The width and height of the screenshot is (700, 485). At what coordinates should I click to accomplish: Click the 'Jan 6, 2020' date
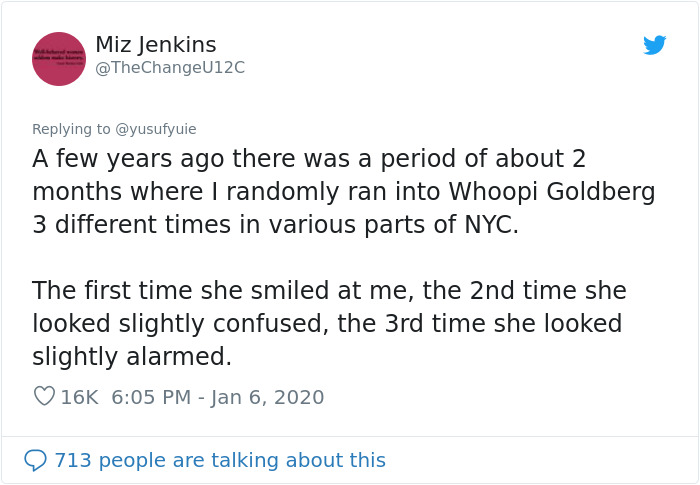click(x=266, y=397)
